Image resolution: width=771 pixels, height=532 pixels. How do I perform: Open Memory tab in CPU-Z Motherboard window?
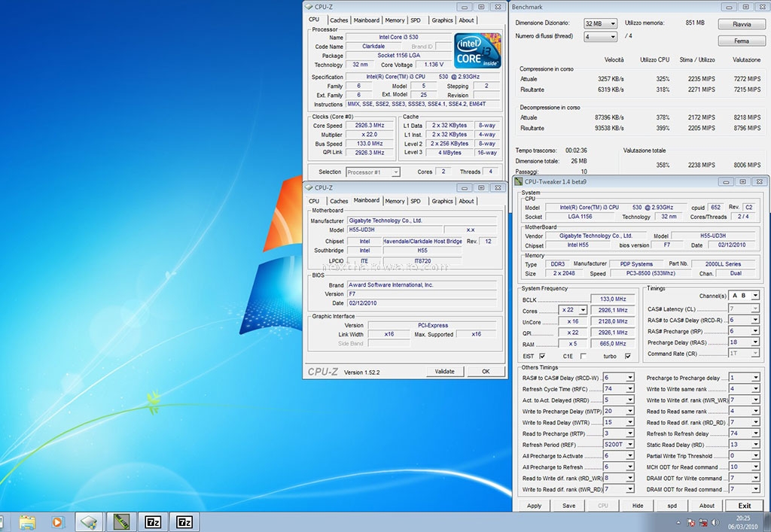point(395,201)
